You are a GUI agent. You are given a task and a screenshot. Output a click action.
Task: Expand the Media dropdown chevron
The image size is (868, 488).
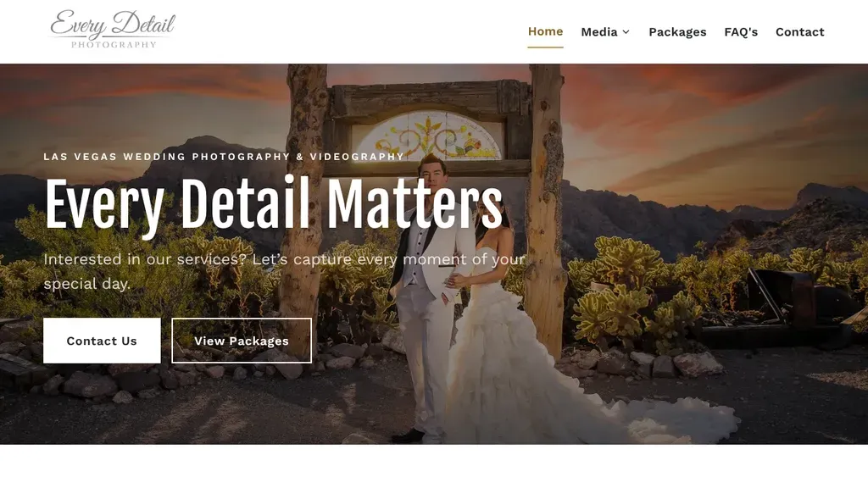(x=626, y=32)
